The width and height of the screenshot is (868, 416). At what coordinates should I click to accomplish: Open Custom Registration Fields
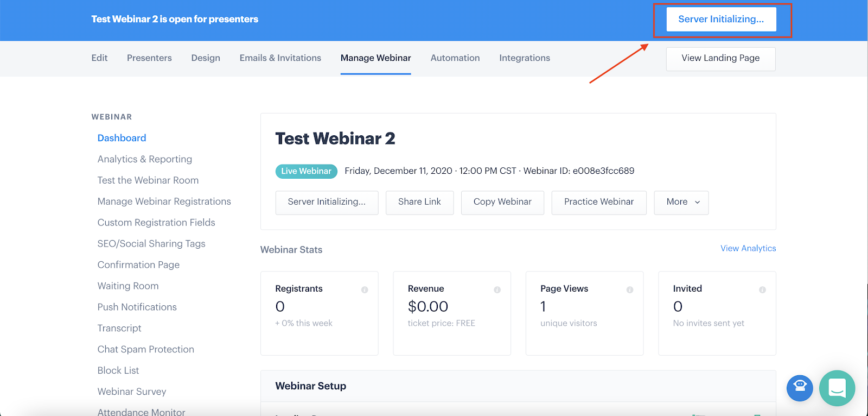(156, 223)
